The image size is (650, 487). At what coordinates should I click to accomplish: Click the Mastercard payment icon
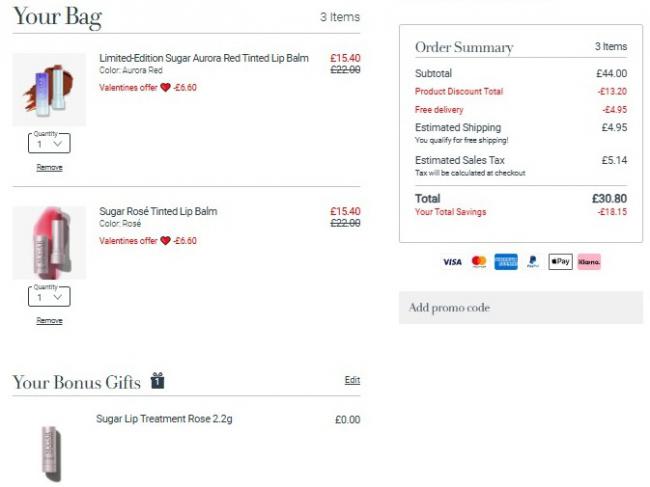coord(479,262)
